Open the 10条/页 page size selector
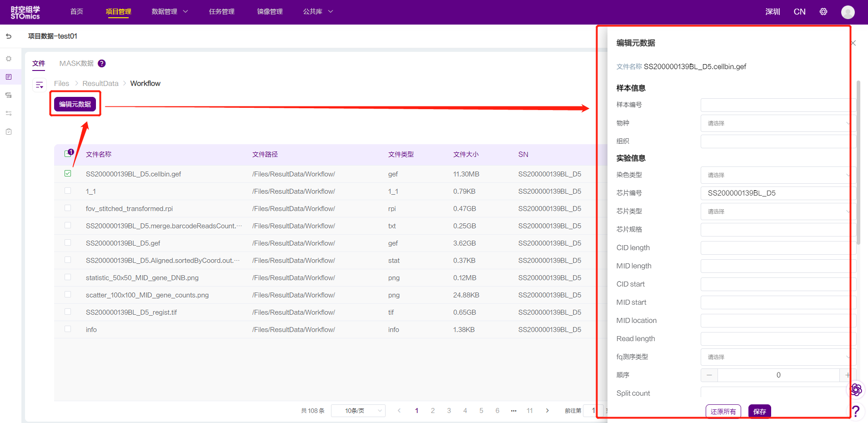The width and height of the screenshot is (868, 423). click(358, 411)
